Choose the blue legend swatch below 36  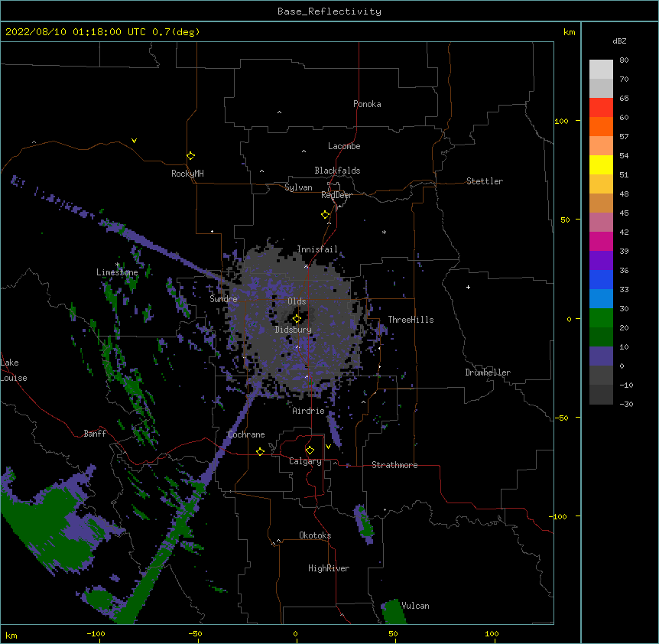coord(601,279)
